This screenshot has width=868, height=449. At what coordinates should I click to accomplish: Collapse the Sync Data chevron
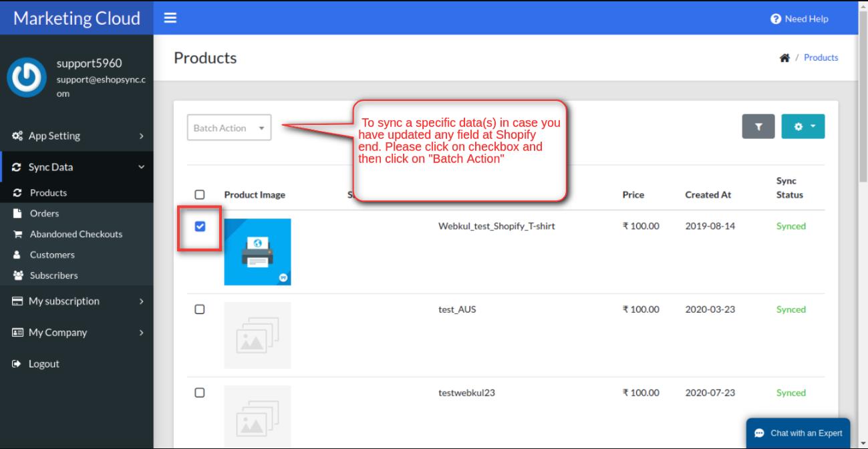pos(141,167)
